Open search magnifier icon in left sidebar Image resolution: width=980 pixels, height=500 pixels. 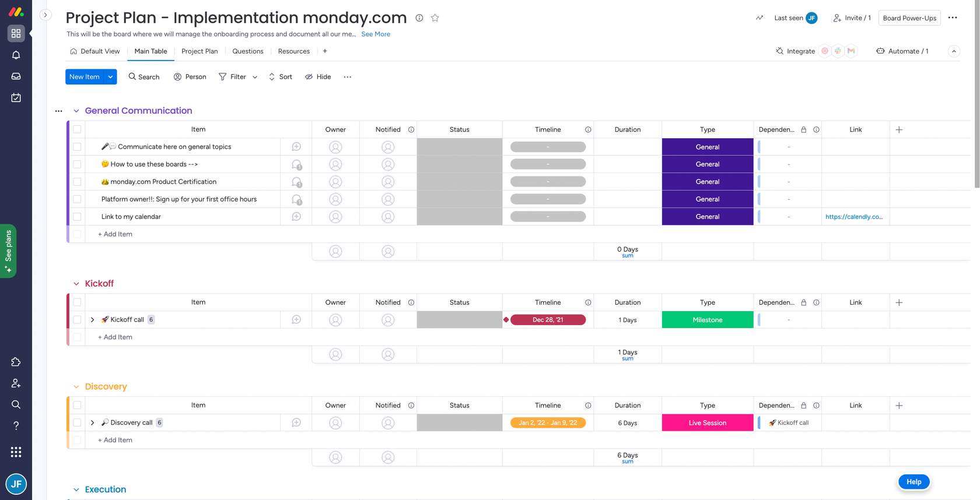click(16, 404)
